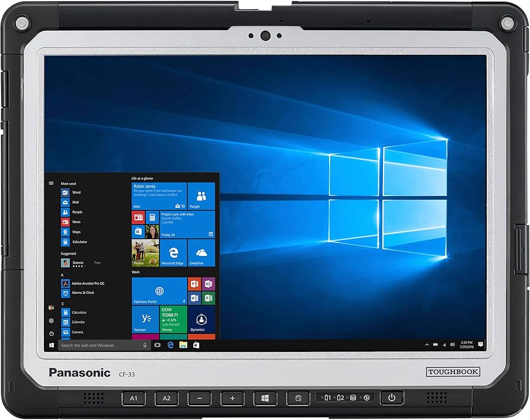Activate voice search with the microphone icon
Image resolution: width=530 pixels, height=420 pixels.
point(144,345)
